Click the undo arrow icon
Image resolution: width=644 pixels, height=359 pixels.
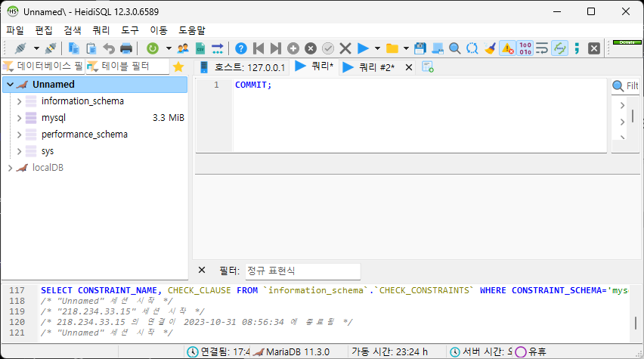point(109,48)
